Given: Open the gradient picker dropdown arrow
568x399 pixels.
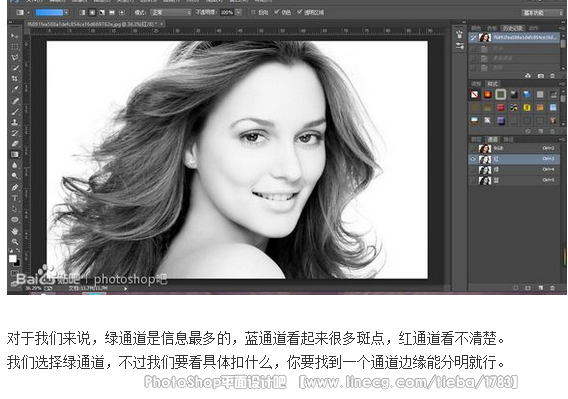Looking at the screenshot, I should 66,13.
